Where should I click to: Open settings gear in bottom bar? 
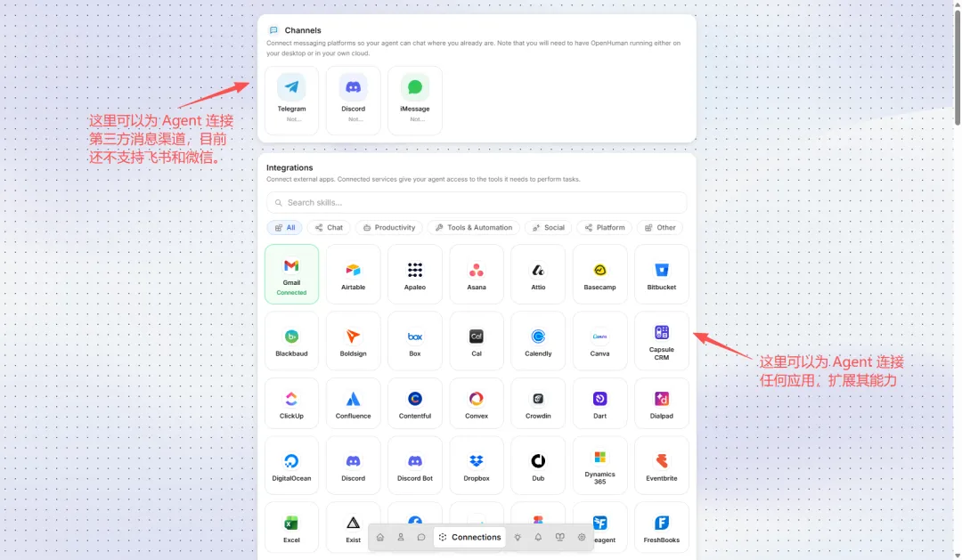tap(582, 538)
